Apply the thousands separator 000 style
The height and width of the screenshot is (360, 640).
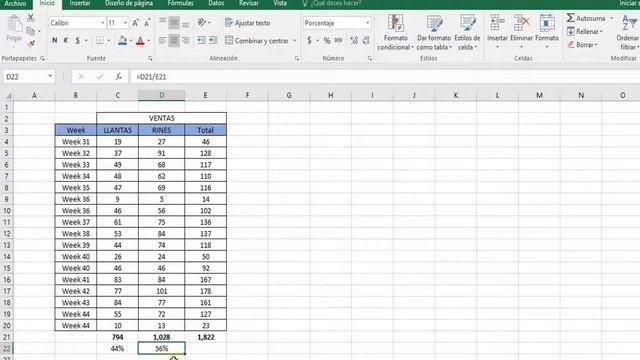pos(338,40)
